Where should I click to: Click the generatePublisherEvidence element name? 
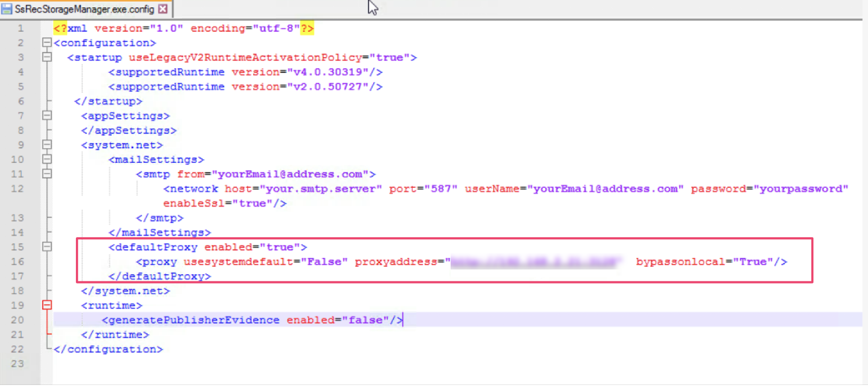[194, 319]
